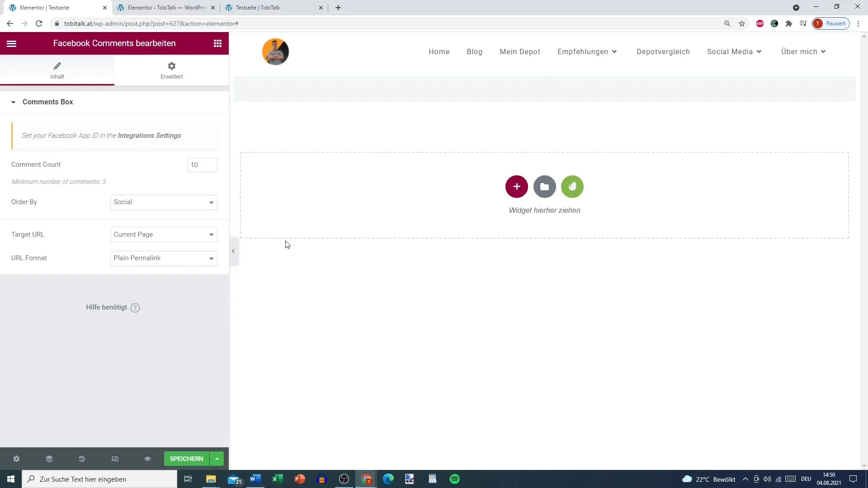
Task: Open the History icon in footer
Action: coord(82,459)
